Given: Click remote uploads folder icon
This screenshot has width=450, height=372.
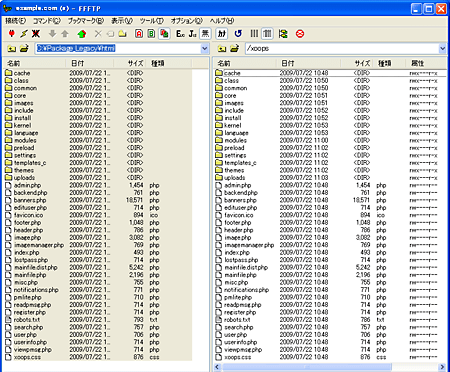Looking at the screenshot, I should click(x=219, y=177).
